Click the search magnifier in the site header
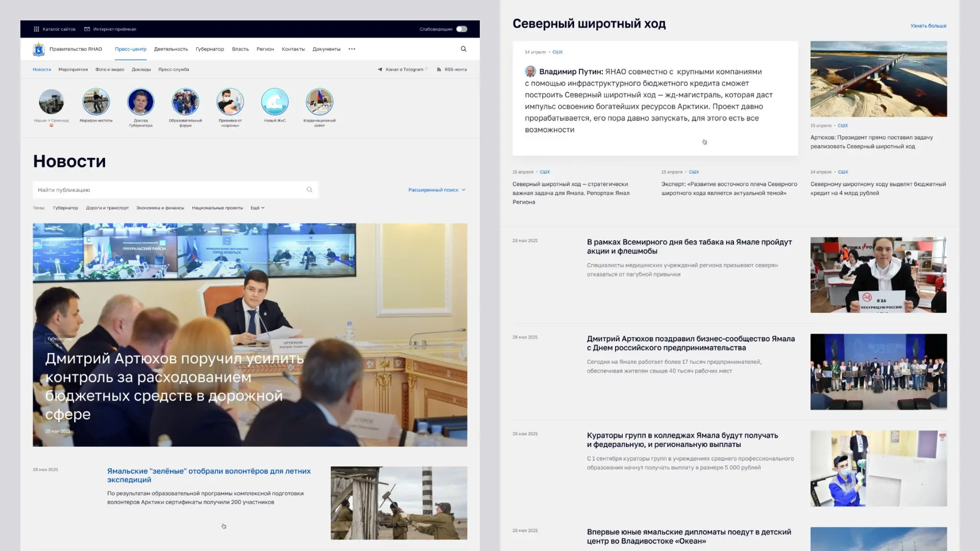980x551 pixels. (x=463, y=49)
